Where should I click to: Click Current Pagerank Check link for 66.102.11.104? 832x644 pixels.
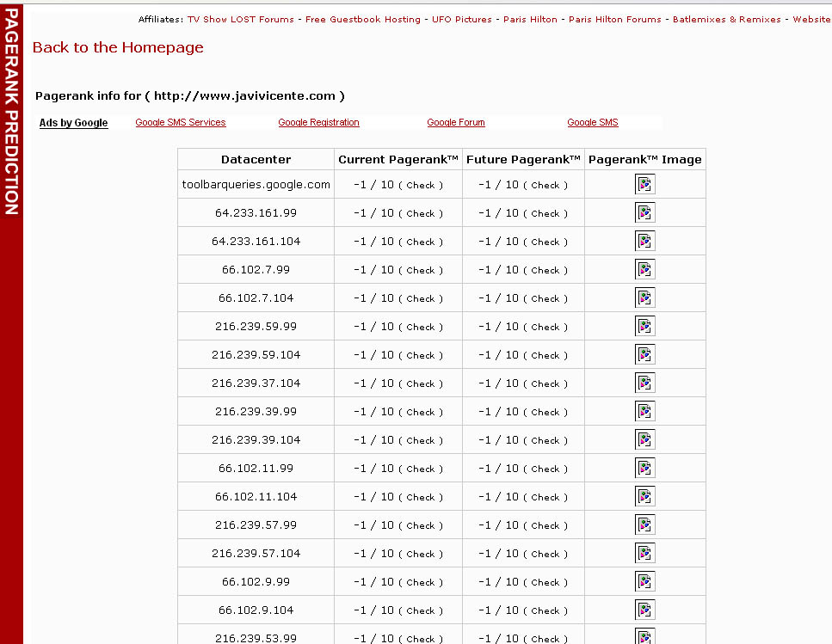point(420,497)
